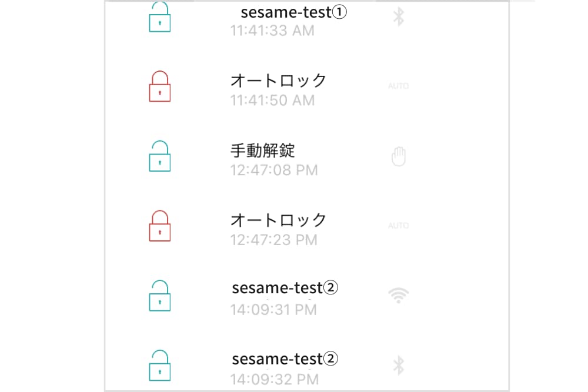
Task: Click the Bluetooth icon at 14:09:32 PM
Action: click(399, 366)
